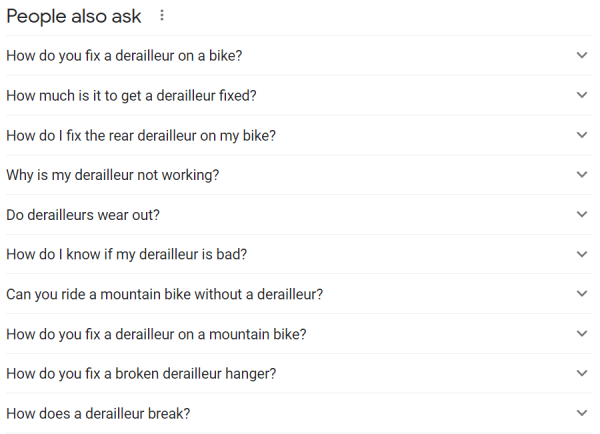
Task: Open question text 'How do you fix a broken derailleur hanger?'
Action: tap(141, 373)
